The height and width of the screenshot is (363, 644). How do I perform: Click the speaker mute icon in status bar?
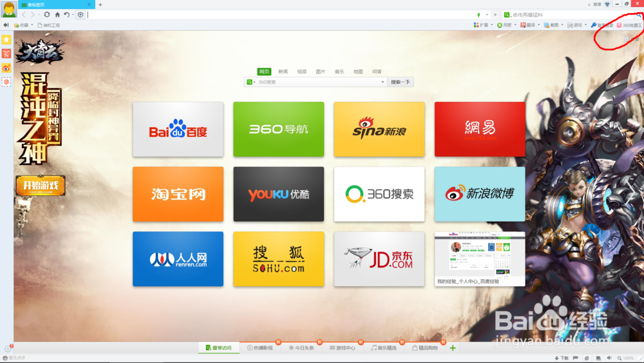pyautogui.click(x=609, y=358)
